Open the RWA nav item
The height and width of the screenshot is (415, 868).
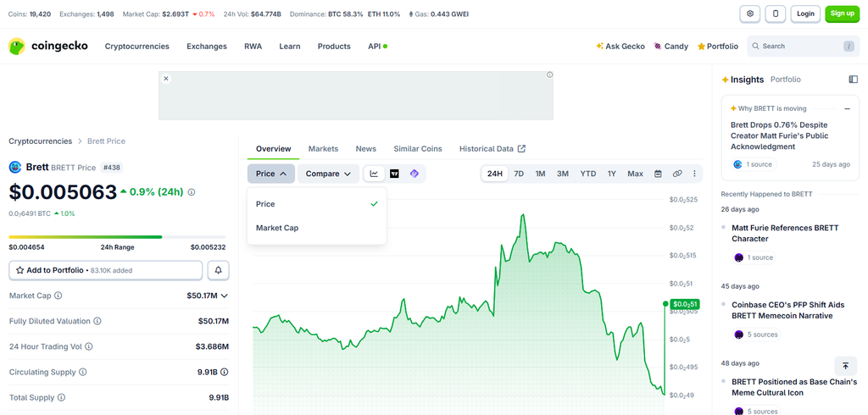[253, 47]
